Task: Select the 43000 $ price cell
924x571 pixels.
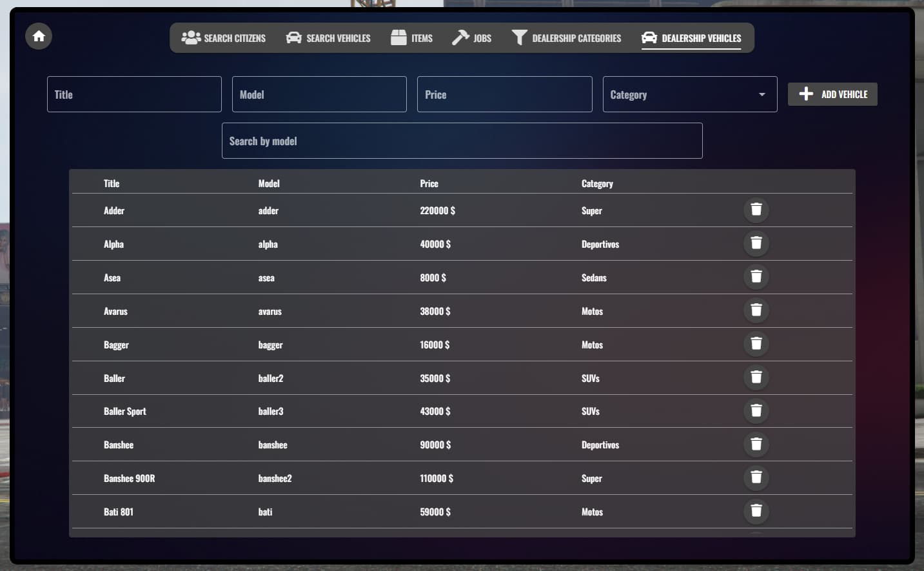Action: coord(435,411)
